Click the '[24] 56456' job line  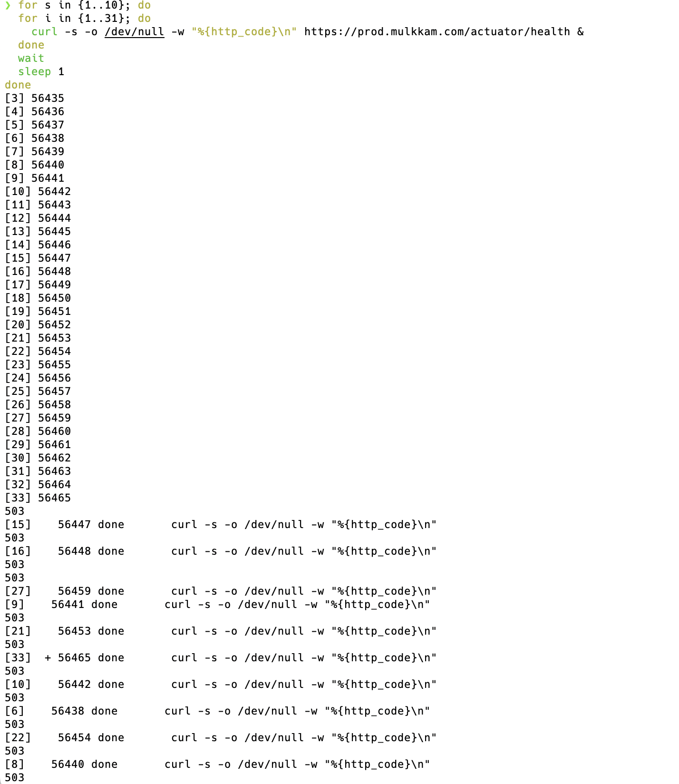[x=38, y=378]
